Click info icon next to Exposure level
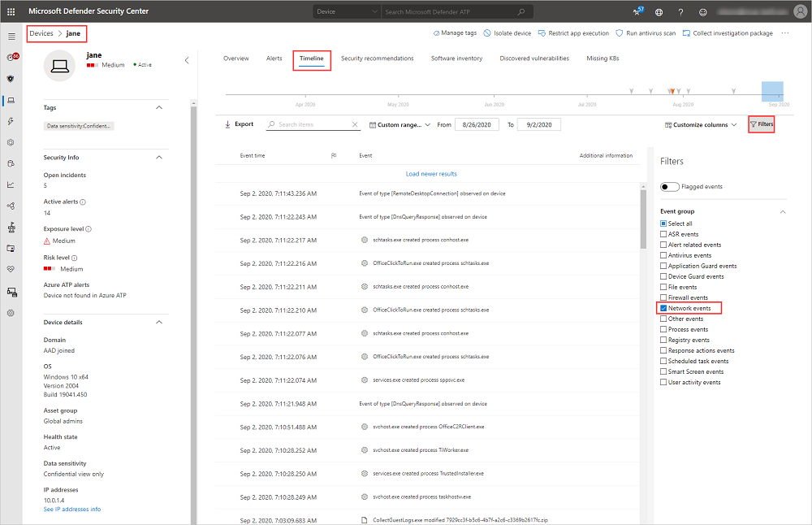Viewport: 812px width, 525px height. (x=88, y=229)
